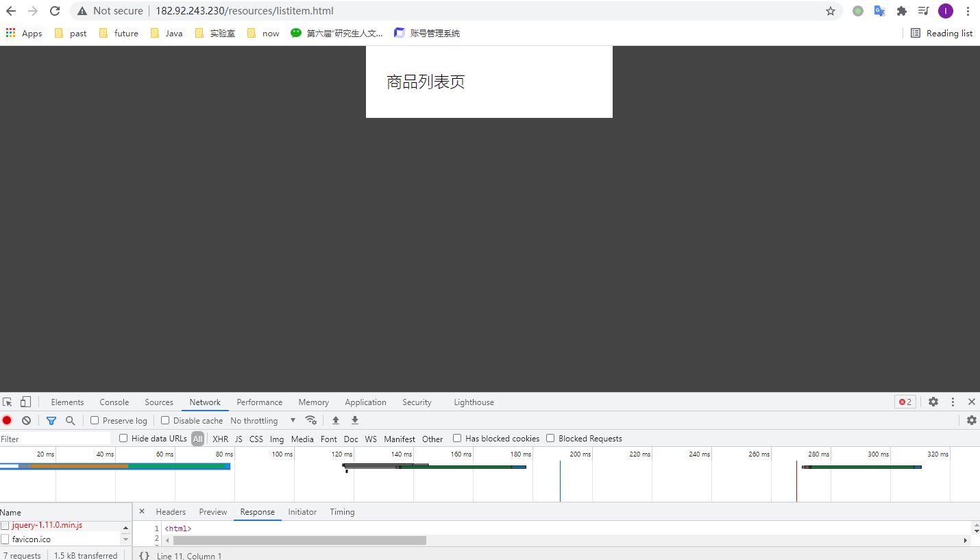Stop recording network log
Screen dimensions: 980x560
click(x=7, y=420)
